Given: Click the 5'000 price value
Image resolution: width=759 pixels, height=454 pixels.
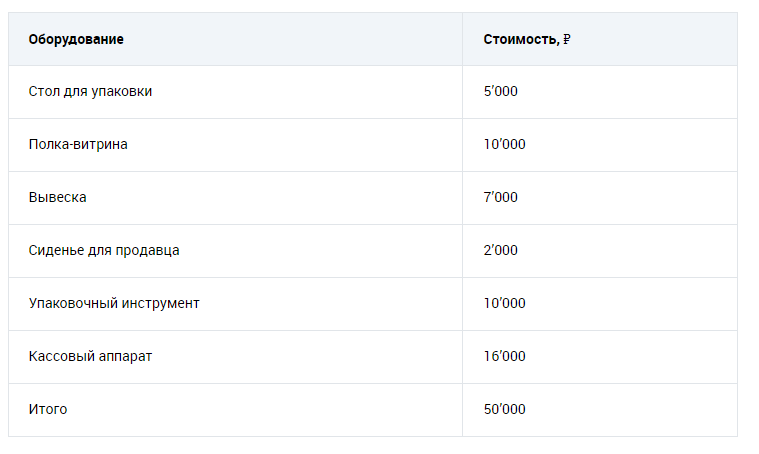Looking at the screenshot, I should point(500,92).
